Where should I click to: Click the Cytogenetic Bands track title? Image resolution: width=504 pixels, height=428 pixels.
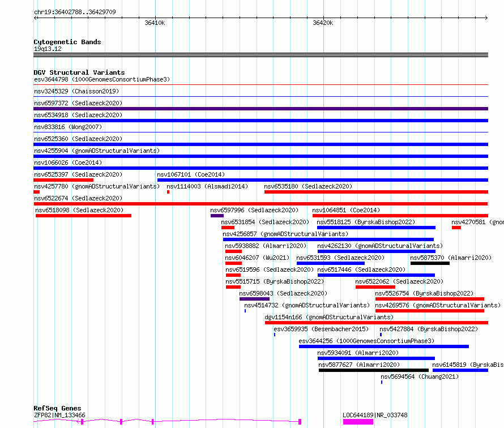[67, 42]
